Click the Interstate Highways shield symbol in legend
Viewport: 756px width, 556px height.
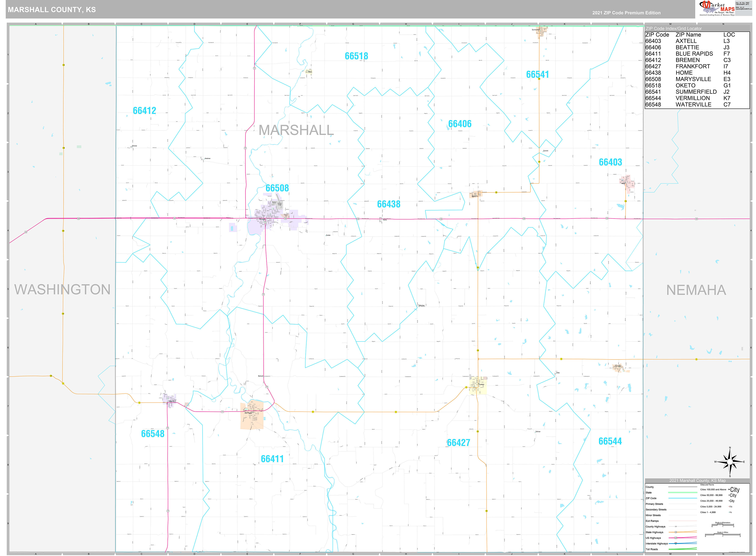point(676,544)
